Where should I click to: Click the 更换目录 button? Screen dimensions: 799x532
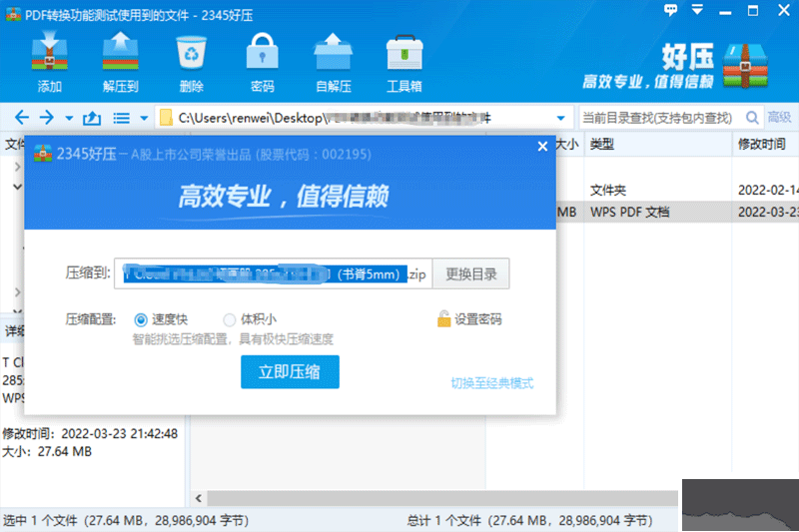[x=470, y=273]
